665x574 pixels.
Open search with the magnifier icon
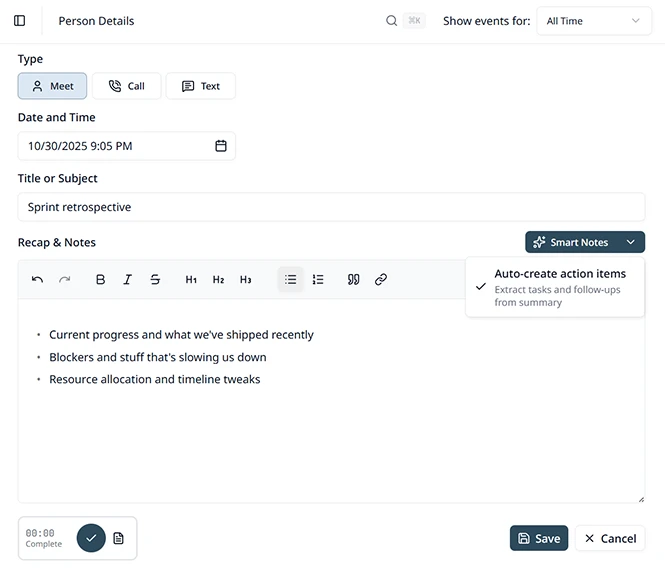pos(391,20)
